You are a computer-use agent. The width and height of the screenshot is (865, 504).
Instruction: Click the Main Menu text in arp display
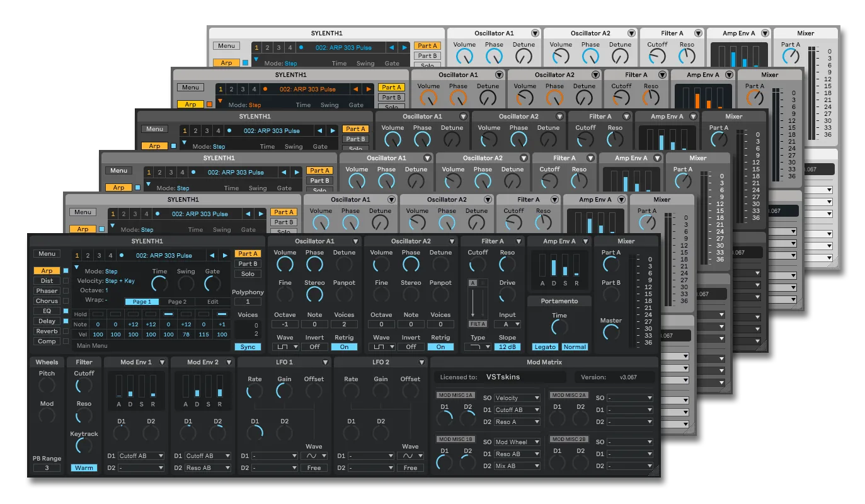[x=92, y=346]
